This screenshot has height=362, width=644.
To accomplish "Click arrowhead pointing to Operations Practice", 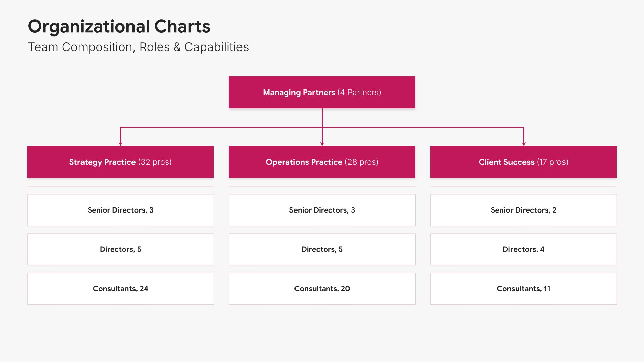I will (322, 144).
